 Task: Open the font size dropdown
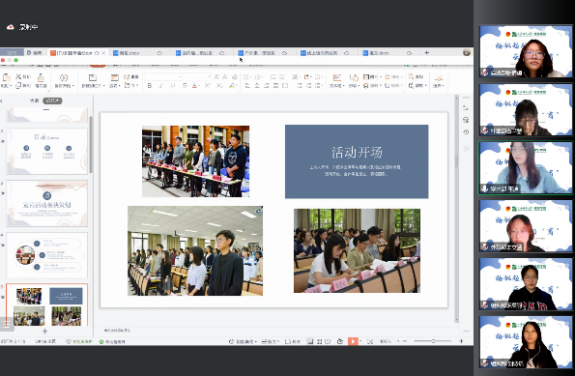tap(197, 77)
